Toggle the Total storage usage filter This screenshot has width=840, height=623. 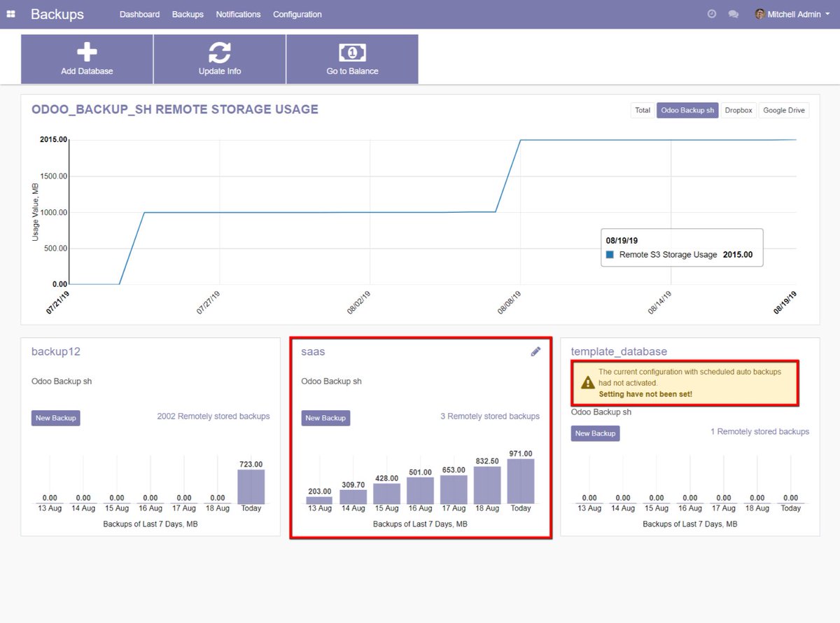(642, 110)
